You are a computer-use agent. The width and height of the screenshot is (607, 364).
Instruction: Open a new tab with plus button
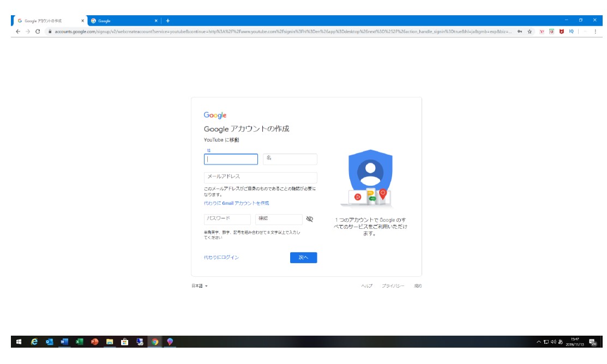point(167,21)
